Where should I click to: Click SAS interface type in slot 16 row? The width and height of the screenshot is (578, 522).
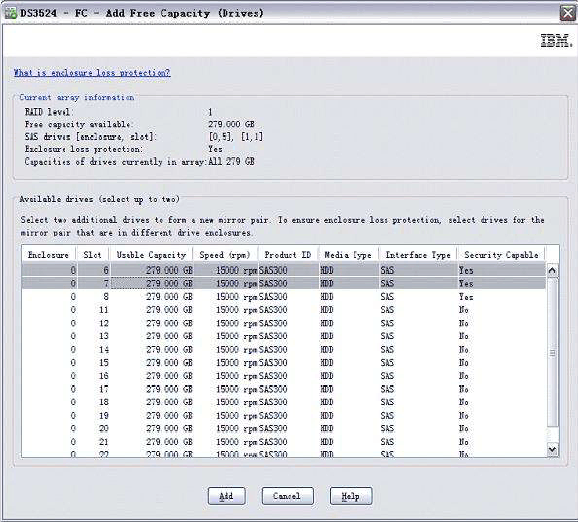click(x=387, y=376)
